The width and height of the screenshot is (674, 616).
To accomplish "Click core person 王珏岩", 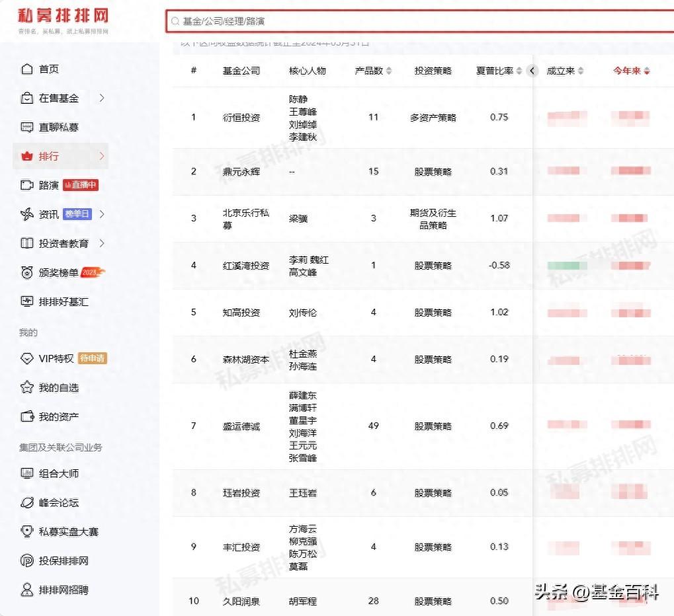I will click(x=303, y=492).
